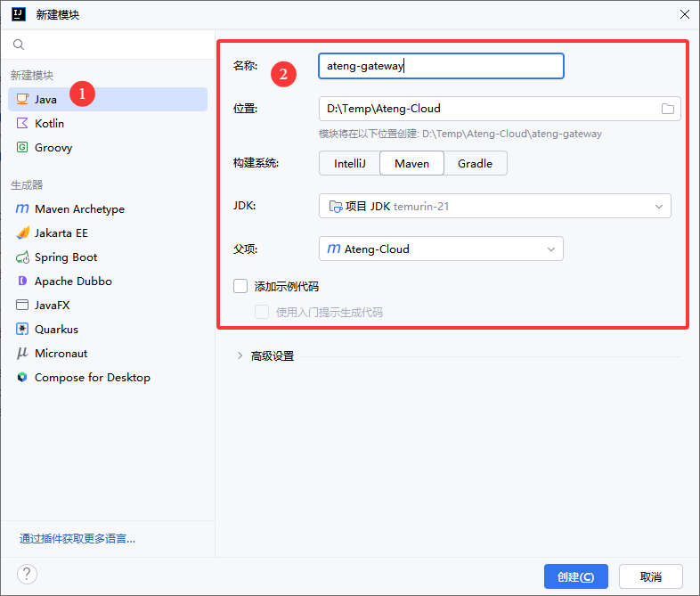Choose the Groovy generator icon
Screen dimensions: 700x596
point(22,148)
